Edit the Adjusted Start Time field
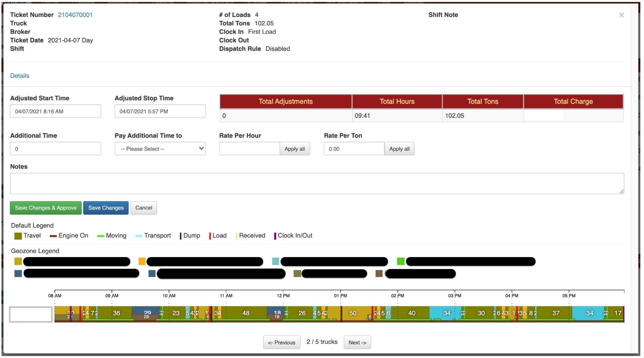The image size is (644, 358). click(56, 111)
